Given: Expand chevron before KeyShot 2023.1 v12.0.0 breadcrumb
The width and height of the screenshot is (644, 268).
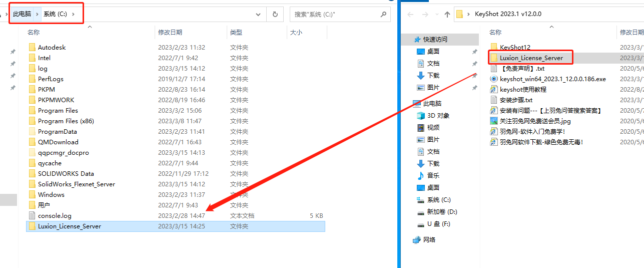Looking at the screenshot, I should tap(469, 14).
